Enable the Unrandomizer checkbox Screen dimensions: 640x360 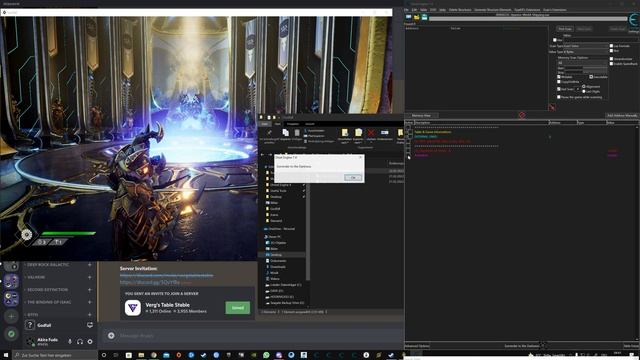coord(611,59)
